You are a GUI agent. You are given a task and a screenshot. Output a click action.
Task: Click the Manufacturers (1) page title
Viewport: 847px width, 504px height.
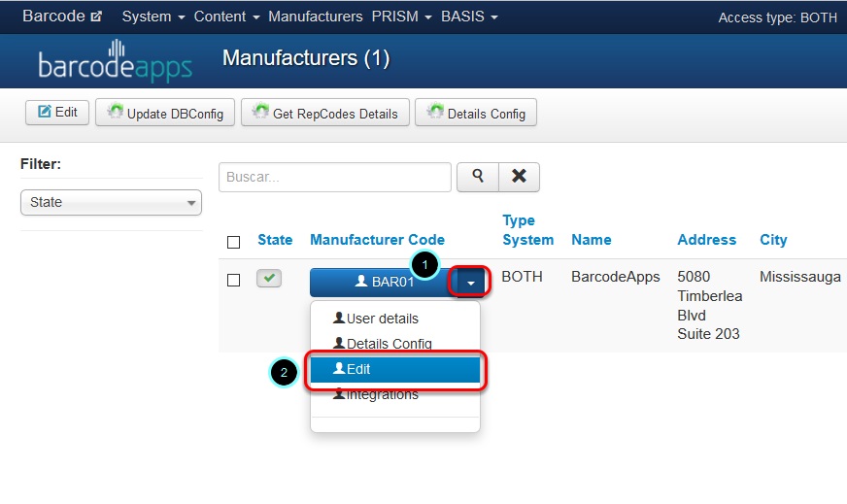(x=306, y=58)
